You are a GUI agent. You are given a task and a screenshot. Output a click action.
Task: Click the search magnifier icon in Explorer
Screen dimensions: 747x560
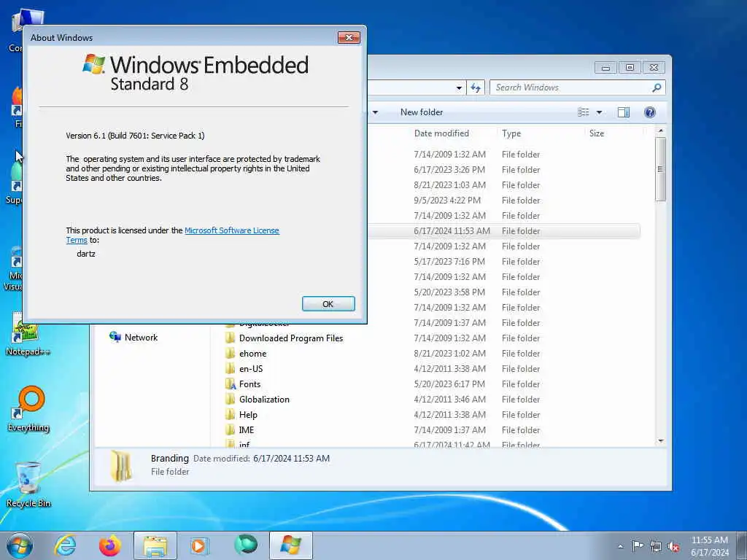(x=657, y=87)
